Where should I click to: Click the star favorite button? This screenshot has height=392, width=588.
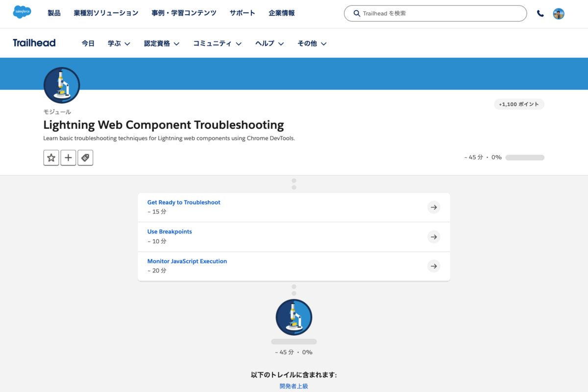pos(51,158)
